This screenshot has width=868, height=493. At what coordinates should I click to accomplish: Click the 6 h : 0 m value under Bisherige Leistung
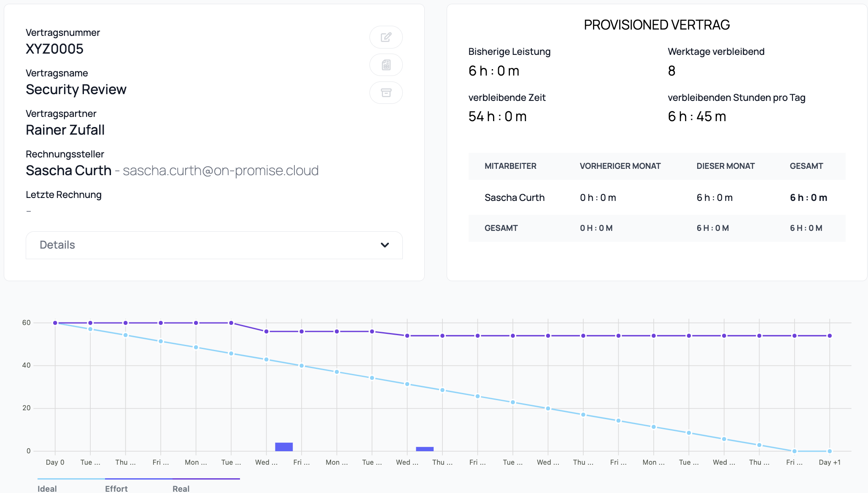point(494,71)
